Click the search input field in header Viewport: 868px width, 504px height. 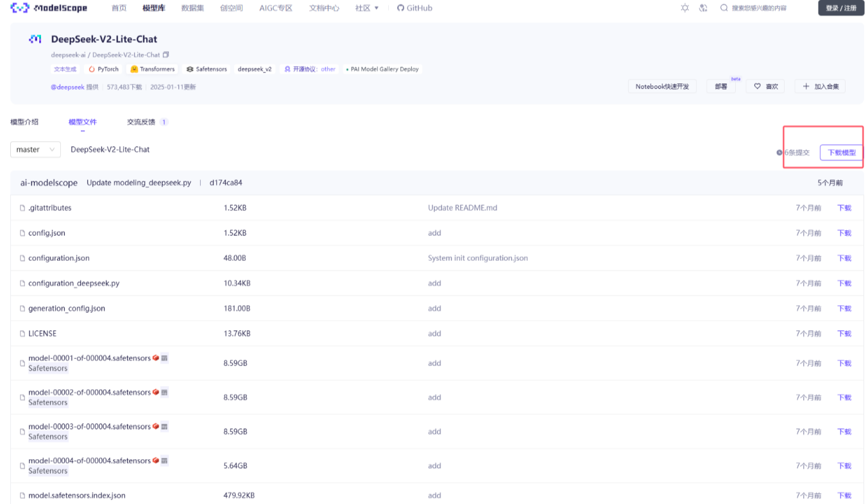coord(763,8)
